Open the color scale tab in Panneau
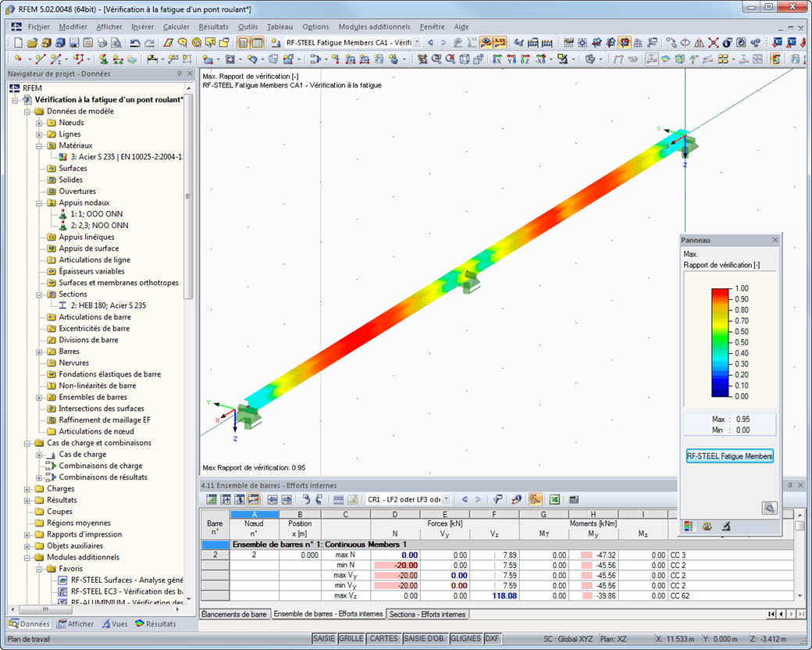Image resolution: width=812 pixels, height=650 pixels. tap(688, 526)
